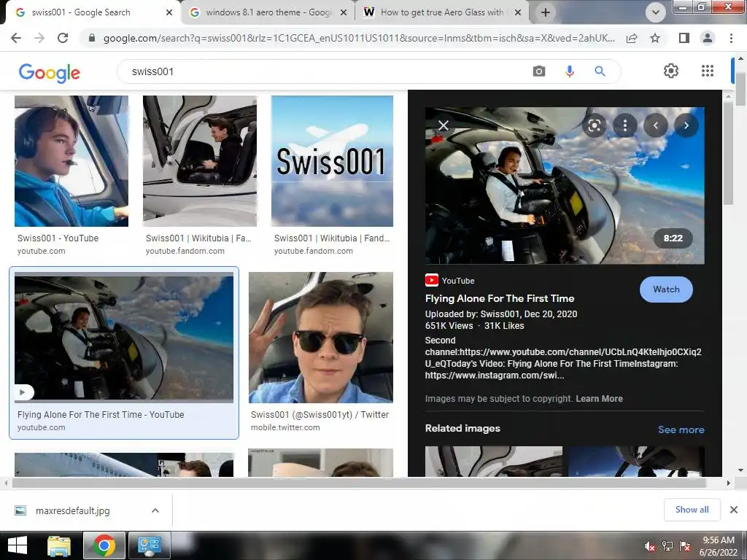
Task: Close the downloads bar
Action: [734, 510]
